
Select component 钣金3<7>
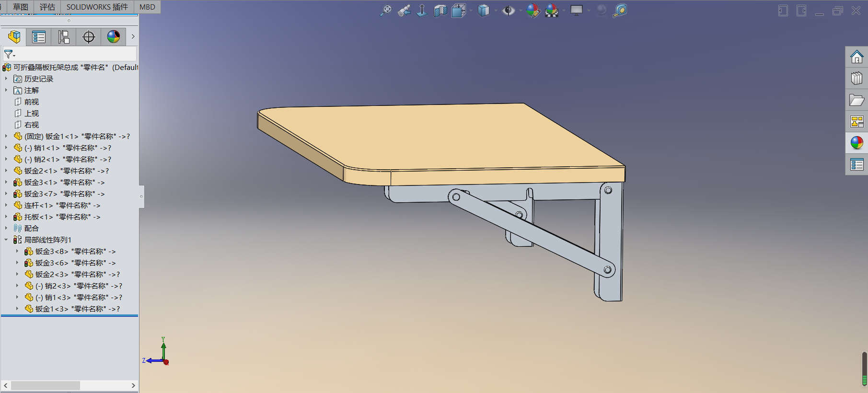(59, 194)
